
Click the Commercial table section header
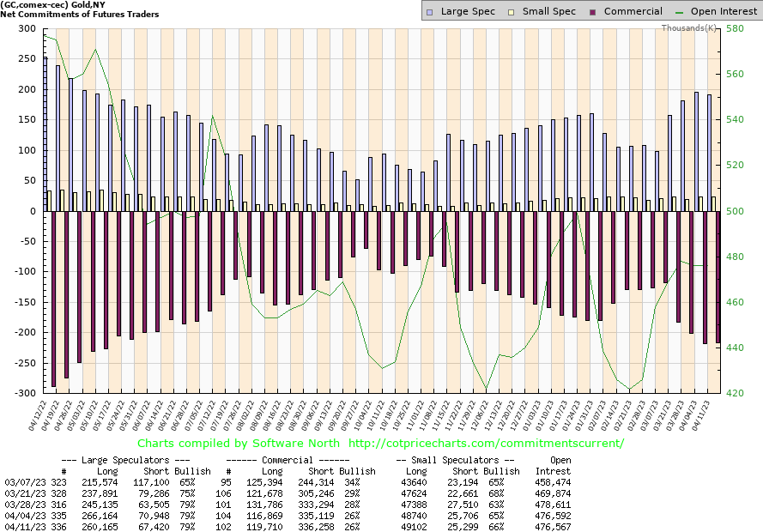[x=298, y=460]
